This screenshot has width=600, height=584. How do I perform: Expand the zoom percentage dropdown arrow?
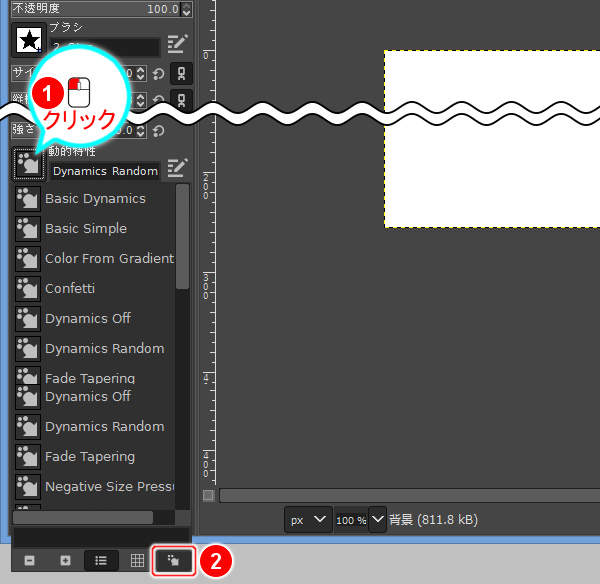click(x=378, y=520)
